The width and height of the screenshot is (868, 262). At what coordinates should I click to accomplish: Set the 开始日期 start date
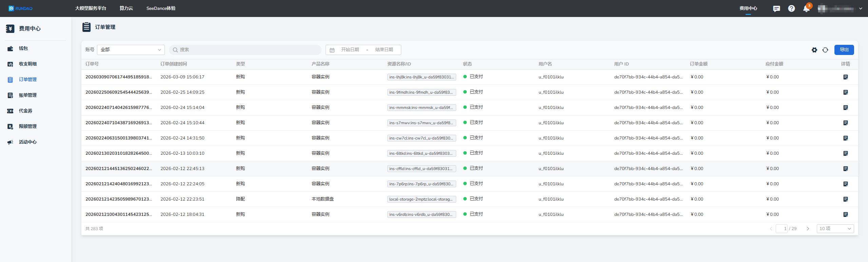350,50
